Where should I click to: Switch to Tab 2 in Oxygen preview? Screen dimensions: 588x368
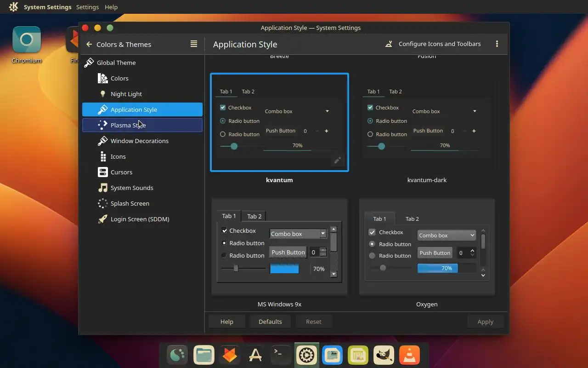(x=412, y=219)
